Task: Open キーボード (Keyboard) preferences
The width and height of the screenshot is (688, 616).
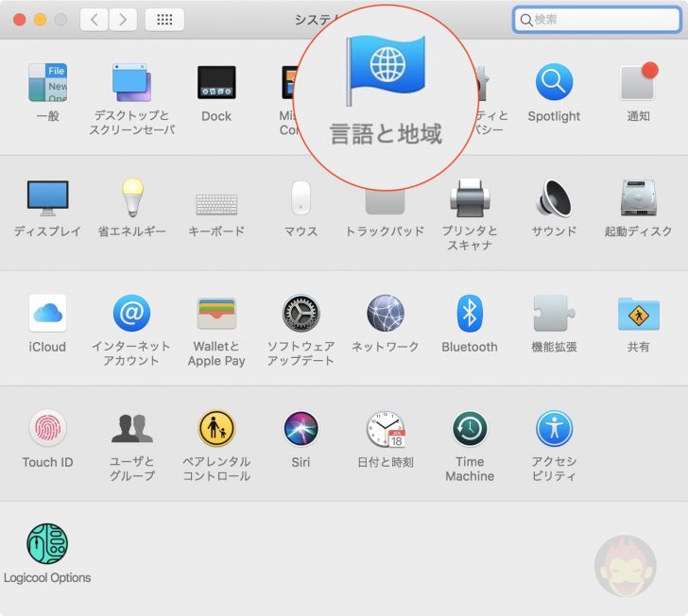Action: (x=216, y=204)
